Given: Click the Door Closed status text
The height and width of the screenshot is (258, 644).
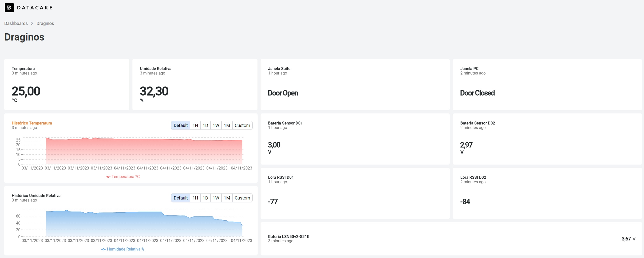Looking at the screenshot, I should (477, 93).
